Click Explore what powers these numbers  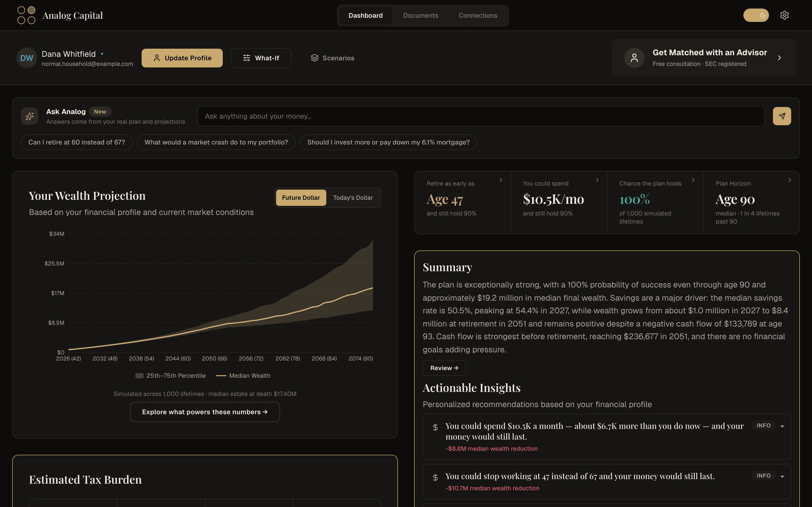[205, 412]
